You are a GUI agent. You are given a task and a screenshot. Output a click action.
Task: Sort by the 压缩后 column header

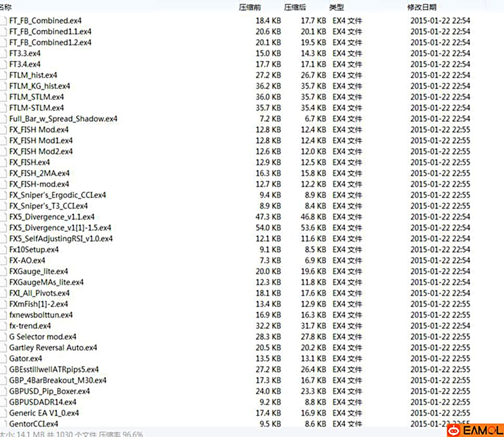[295, 7]
